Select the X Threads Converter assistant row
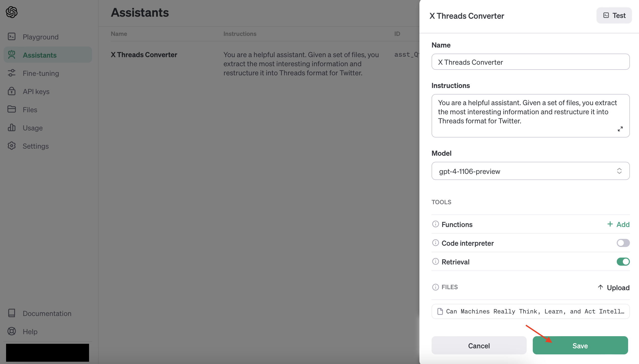The height and width of the screenshot is (364, 639). pos(143,55)
